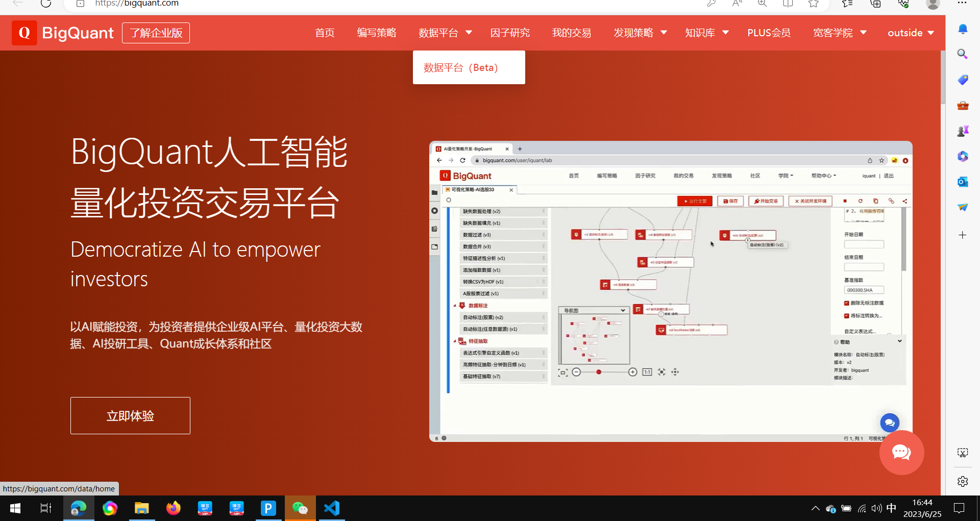This screenshot has width=980, height=521.
Task: Click the site information icon beside the URL
Action: point(80,3)
